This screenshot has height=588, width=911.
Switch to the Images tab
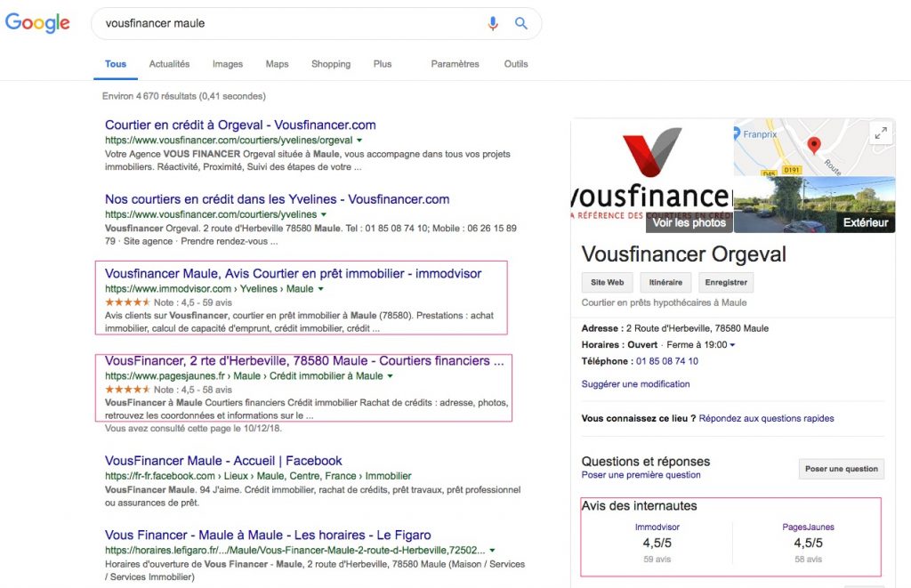click(228, 64)
